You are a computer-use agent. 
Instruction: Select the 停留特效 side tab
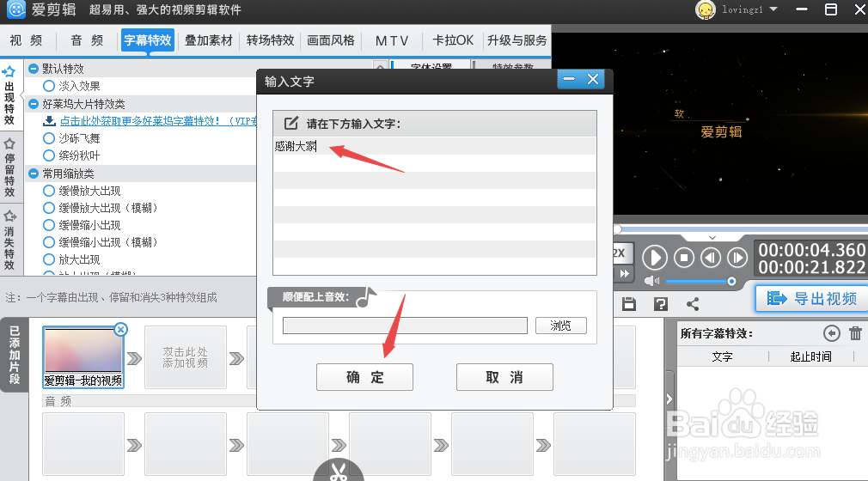coord(9,167)
